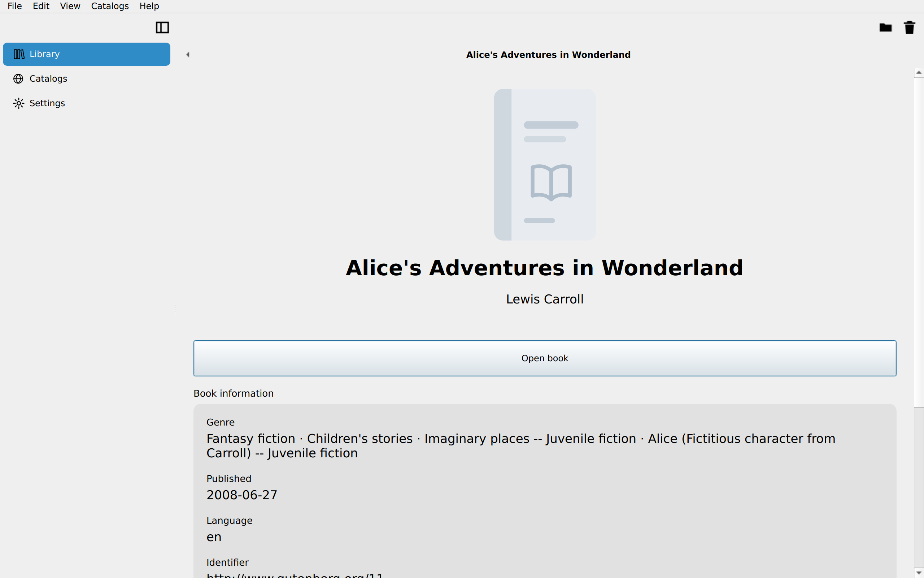The width and height of the screenshot is (924, 578).
Task: Click the large Alice's Adventures in Wonderland heading
Action: tap(544, 268)
